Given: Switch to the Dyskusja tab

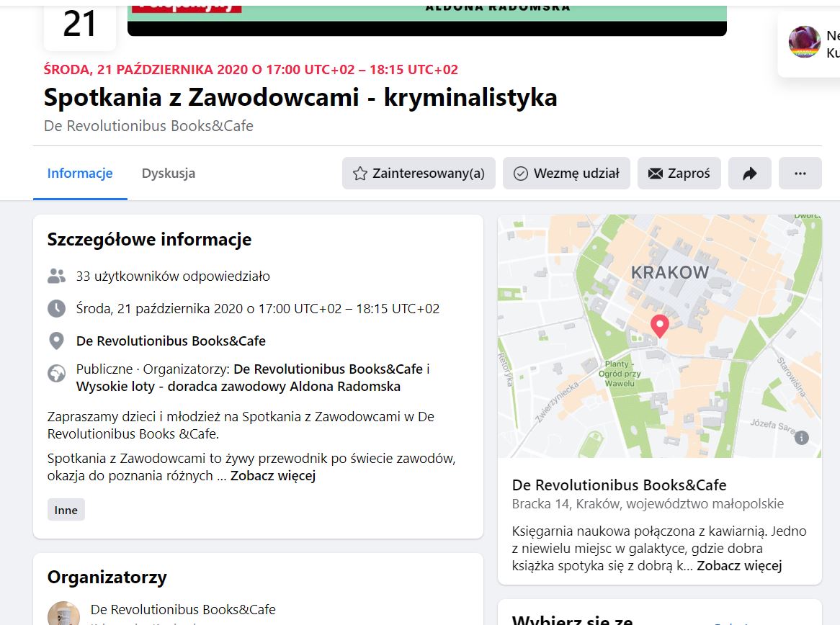Looking at the screenshot, I should tap(168, 174).
